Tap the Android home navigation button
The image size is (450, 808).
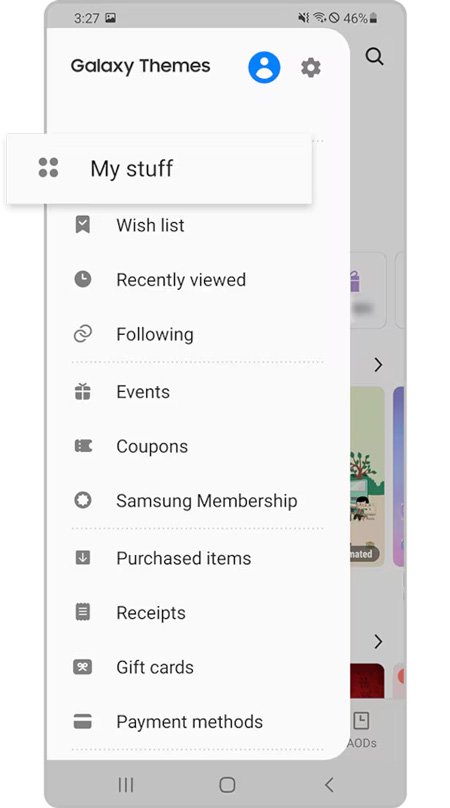(x=227, y=785)
